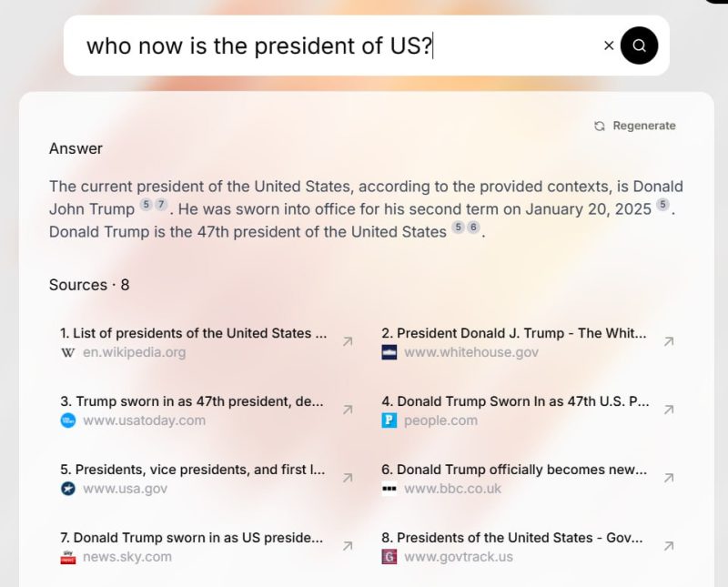The height and width of the screenshot is (587, 728).
Task: Click citation badge 5 after January 20, 2025
Action: [x=662, y=205]
